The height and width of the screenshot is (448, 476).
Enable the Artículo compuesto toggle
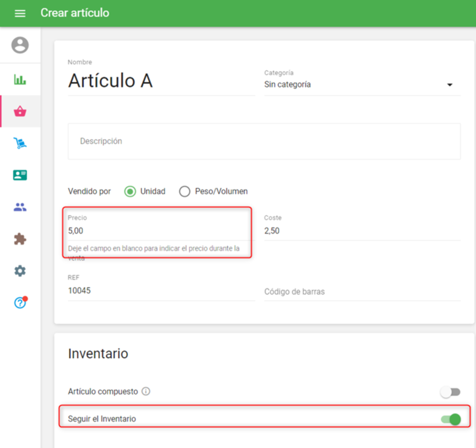coord(450,392)
